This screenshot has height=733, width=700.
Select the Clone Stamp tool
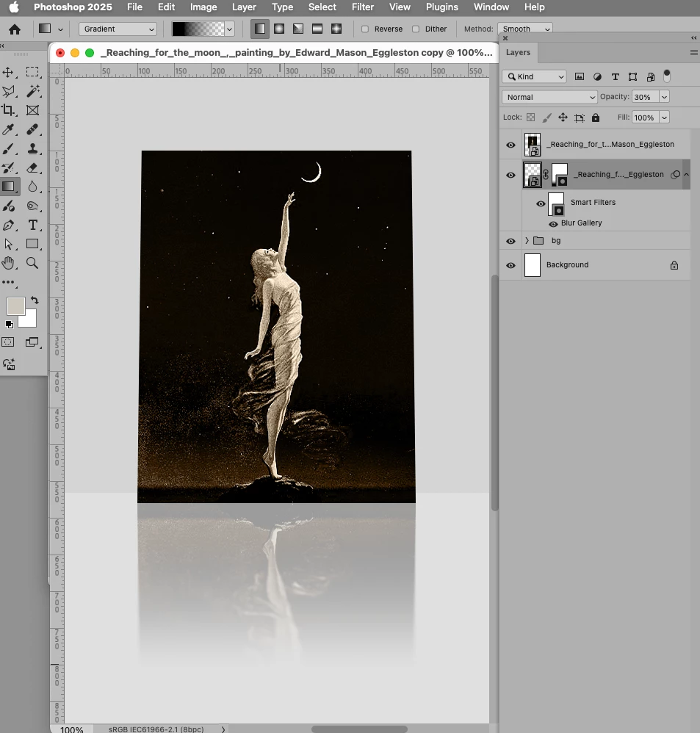click(32, 148)
